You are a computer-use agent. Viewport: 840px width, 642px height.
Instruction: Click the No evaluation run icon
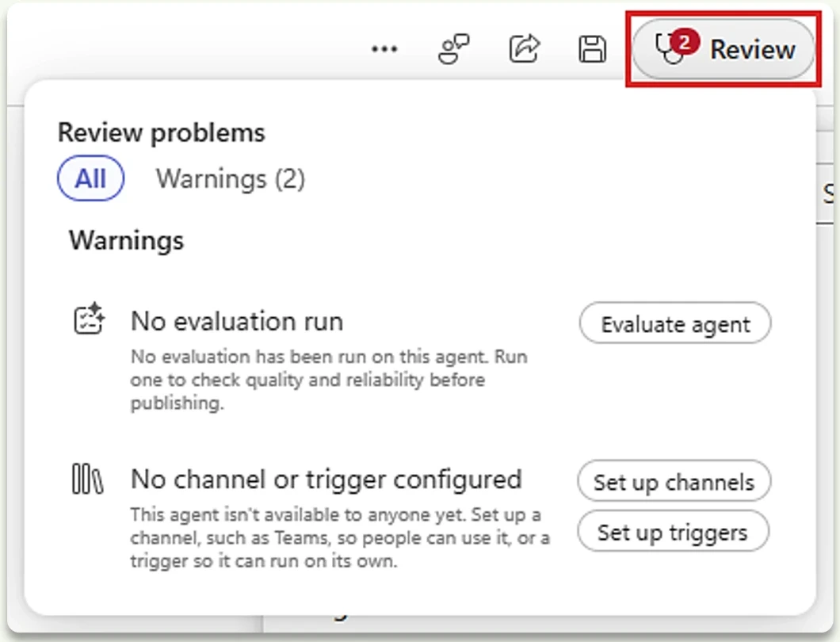click(89, 319)
